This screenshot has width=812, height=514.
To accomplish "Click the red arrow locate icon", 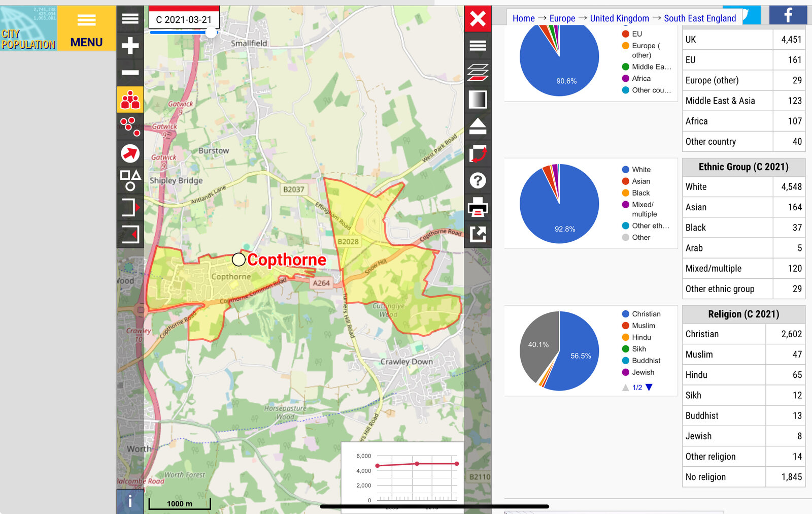I will tap(130, 153).
